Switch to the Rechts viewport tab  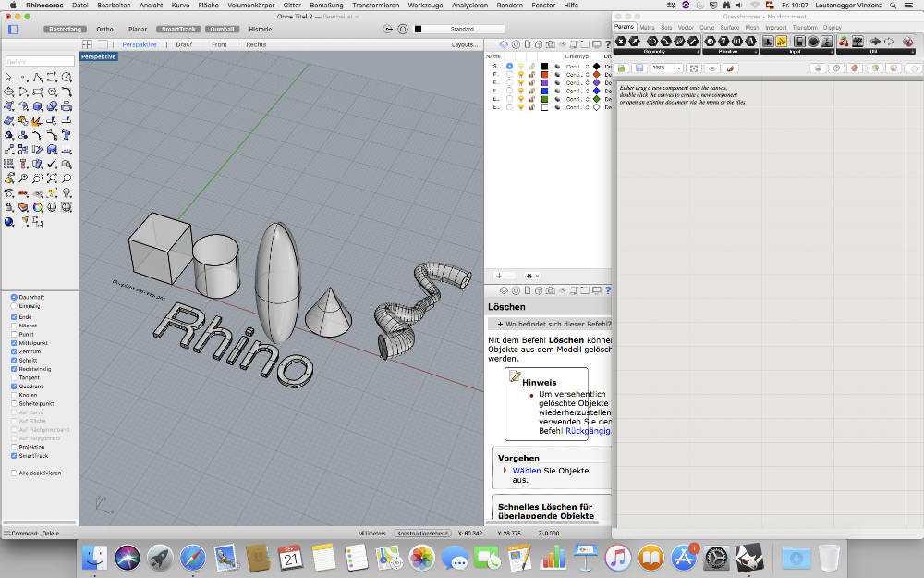pyautogui.click(x=256, y=44)
